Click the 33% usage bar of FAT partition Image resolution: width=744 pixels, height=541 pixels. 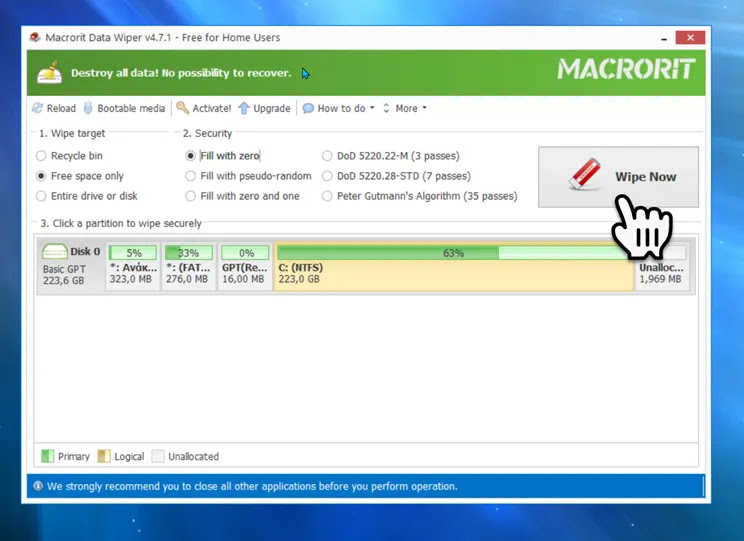pyautogui.click(x=188, y=252)
